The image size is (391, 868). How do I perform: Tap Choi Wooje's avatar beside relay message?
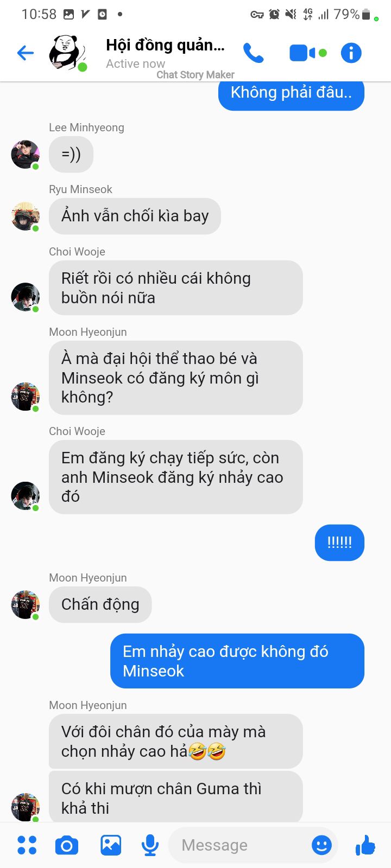(x=26, y=496)
